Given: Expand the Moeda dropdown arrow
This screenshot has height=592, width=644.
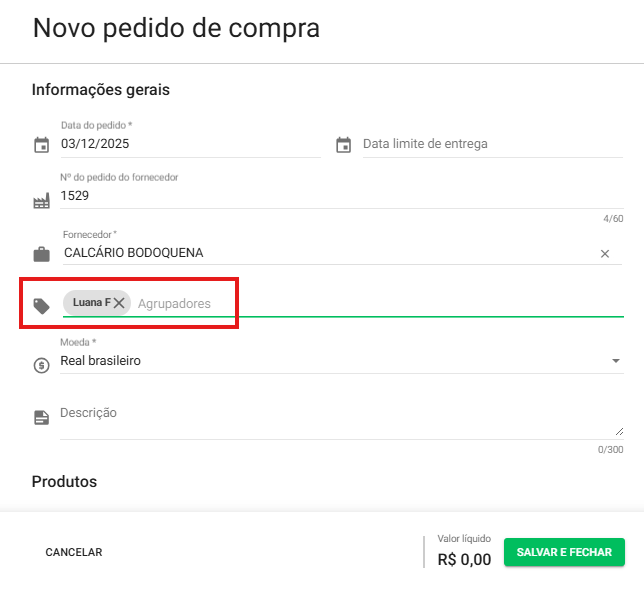Looking at the screenshot, I should pos(616,361).
